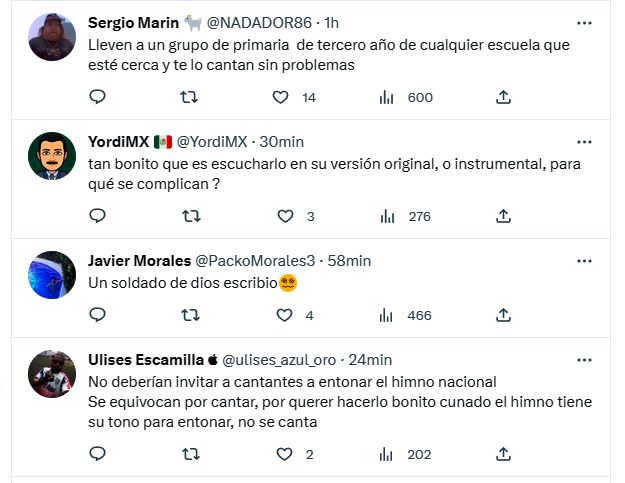Reply to Sergio Marin's tweet
Image resolution: width=625 pixels, height=483 pixels.
98,97
